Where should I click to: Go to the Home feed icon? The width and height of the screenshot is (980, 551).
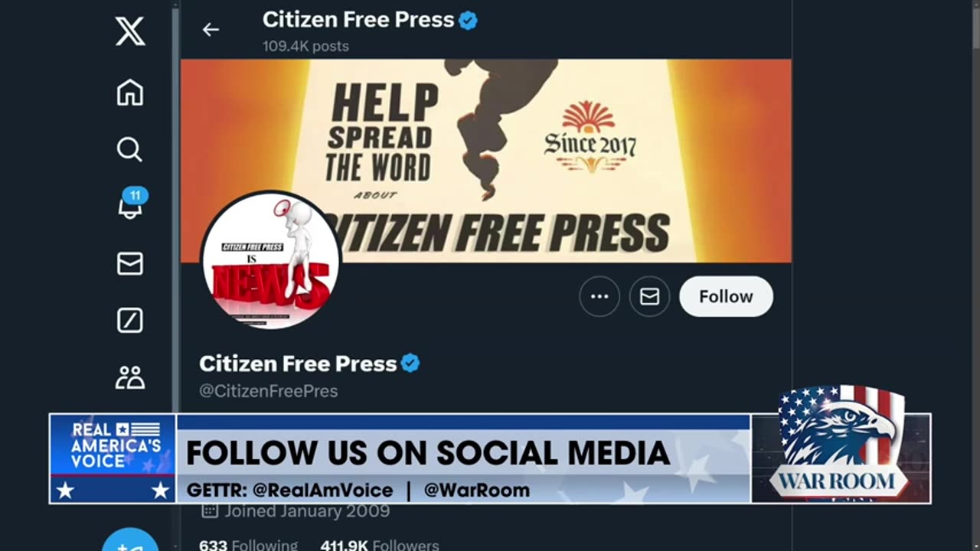[129, 93]
